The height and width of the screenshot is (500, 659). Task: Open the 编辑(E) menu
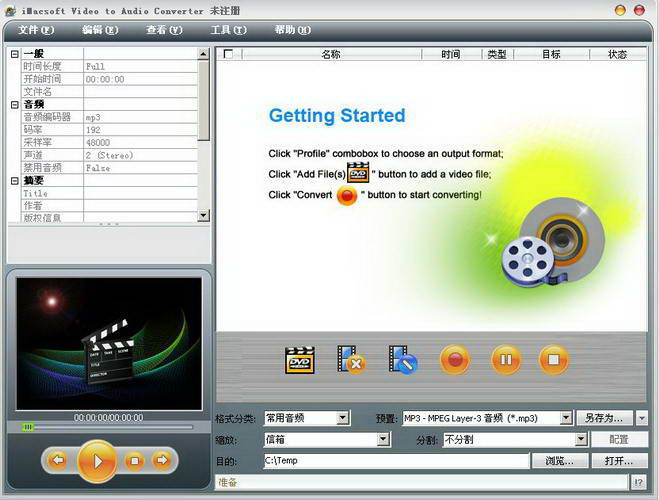pos(100,30)
